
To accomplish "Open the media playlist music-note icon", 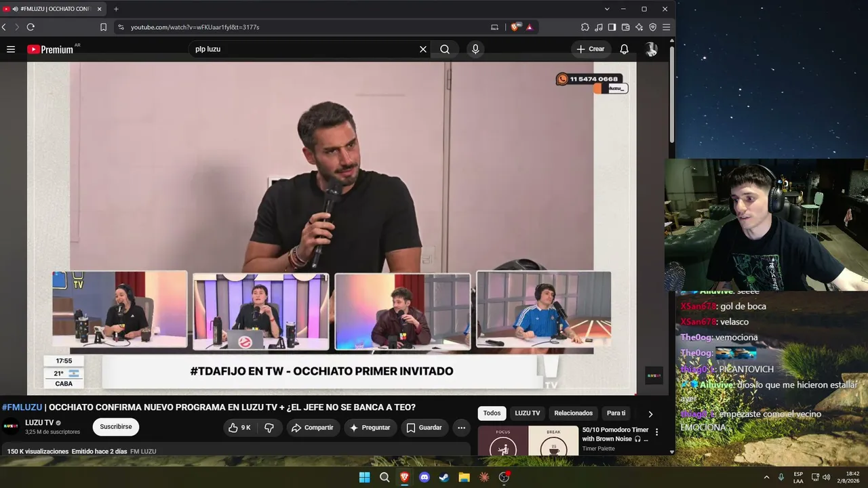I will click(599, 27).
